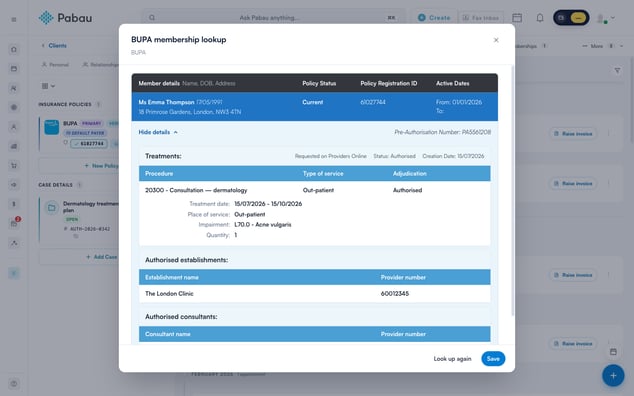Image resolution: width=634 pixels, height=396 pixels.
Task: Click The London Clinic establishment name
Action: pyautogui.click(x=169, y=294)
